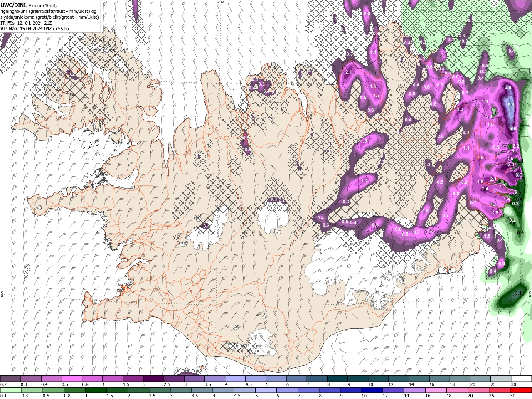The image size is (532, 399).
Task: Click the '0.1' label in the lower legend
Action: tap(3, 396)
